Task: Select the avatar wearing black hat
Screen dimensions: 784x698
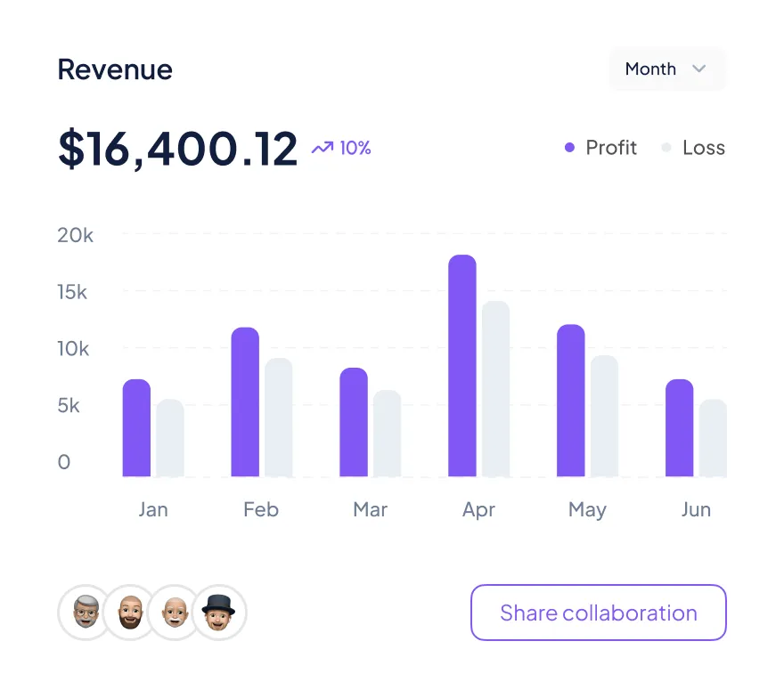Action: coord(219,613)
